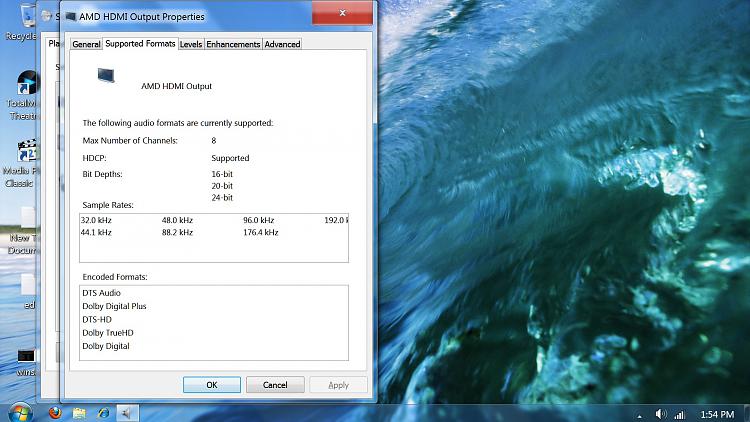Viewport: 750px width, 422px height.
Task: Select the TotalMedia Theatre desktop shortcut
Action: tap(22, 96)
